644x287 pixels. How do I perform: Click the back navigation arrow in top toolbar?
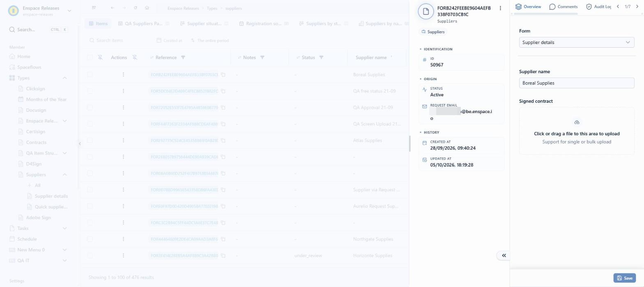click(x=113, y=8)
